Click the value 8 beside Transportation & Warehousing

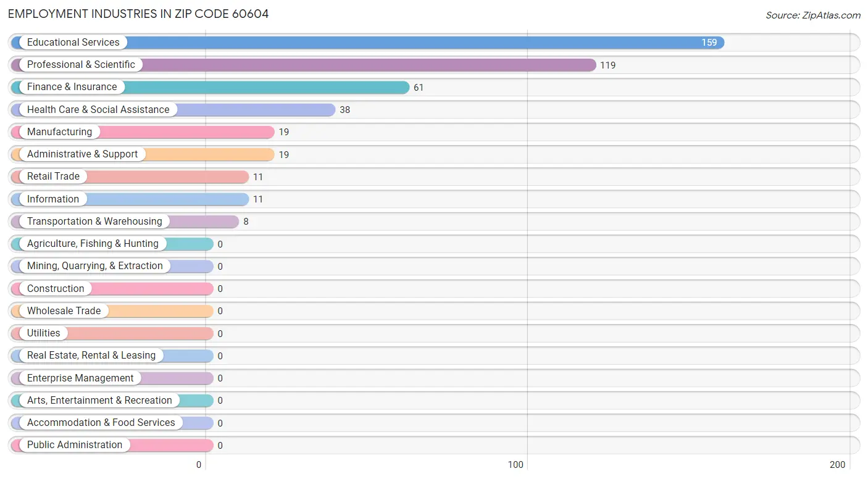point(246,222)
